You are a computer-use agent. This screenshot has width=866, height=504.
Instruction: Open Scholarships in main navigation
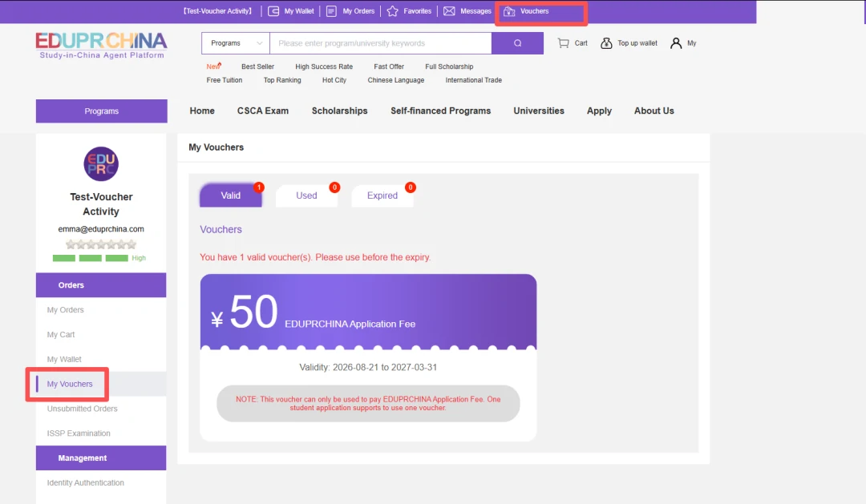tap(340, 111)
